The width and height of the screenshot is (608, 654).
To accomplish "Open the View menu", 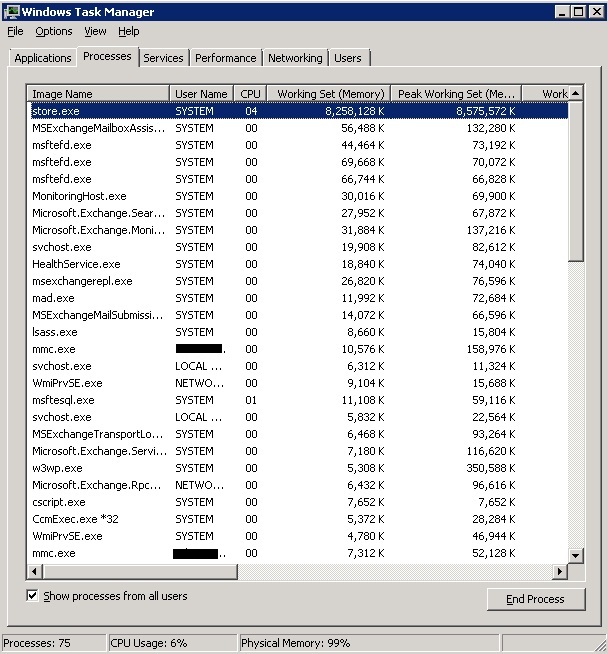I will coord(95,31).
